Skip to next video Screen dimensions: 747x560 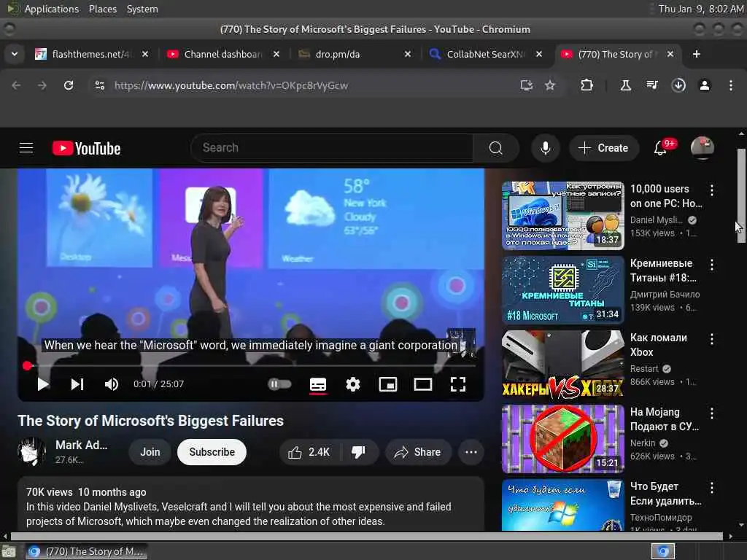pyautogui.click(x=77, y=384)
